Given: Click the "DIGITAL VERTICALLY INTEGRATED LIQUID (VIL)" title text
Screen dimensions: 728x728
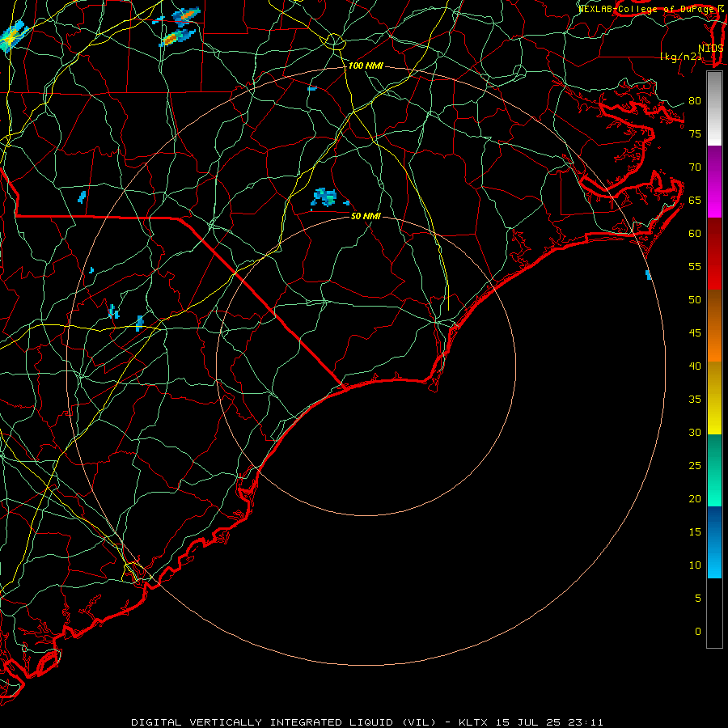Looking at the screenshot, I should [284, 722].
